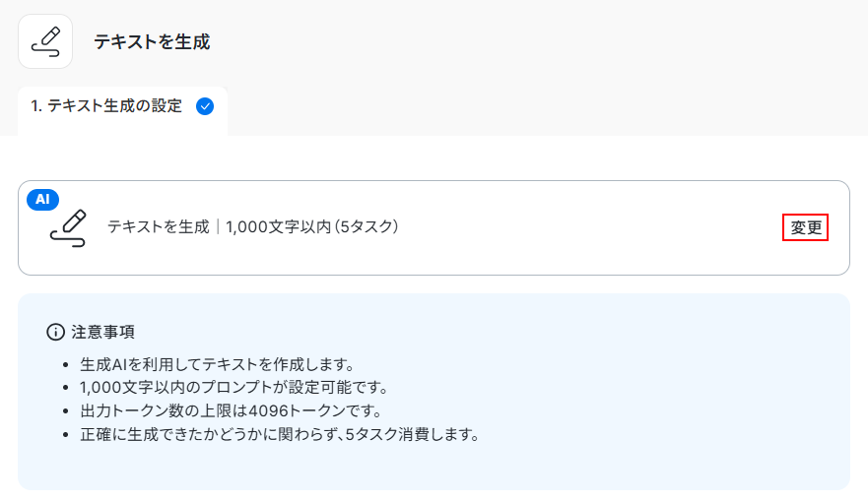Click the blue checkmark on the settings tab
Image resolution: width=868 pixels, height=502 pixels.
pos(205,106)
